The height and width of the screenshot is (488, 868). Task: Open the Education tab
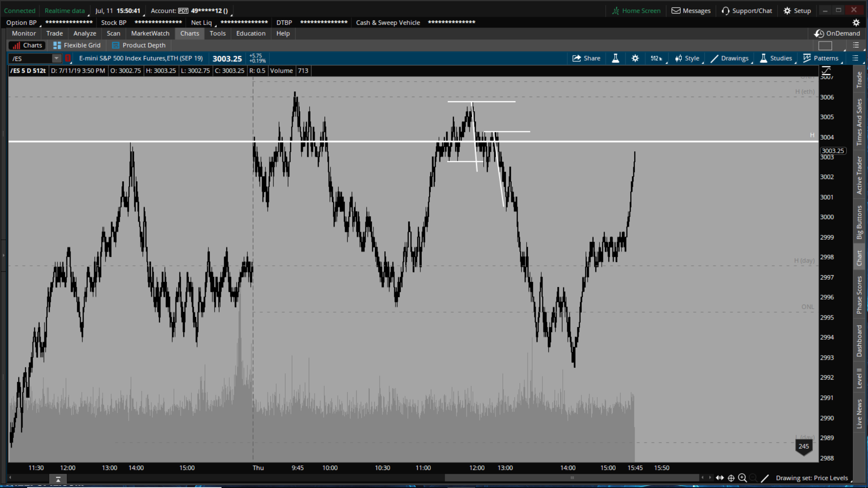click(x=251, y=33)
